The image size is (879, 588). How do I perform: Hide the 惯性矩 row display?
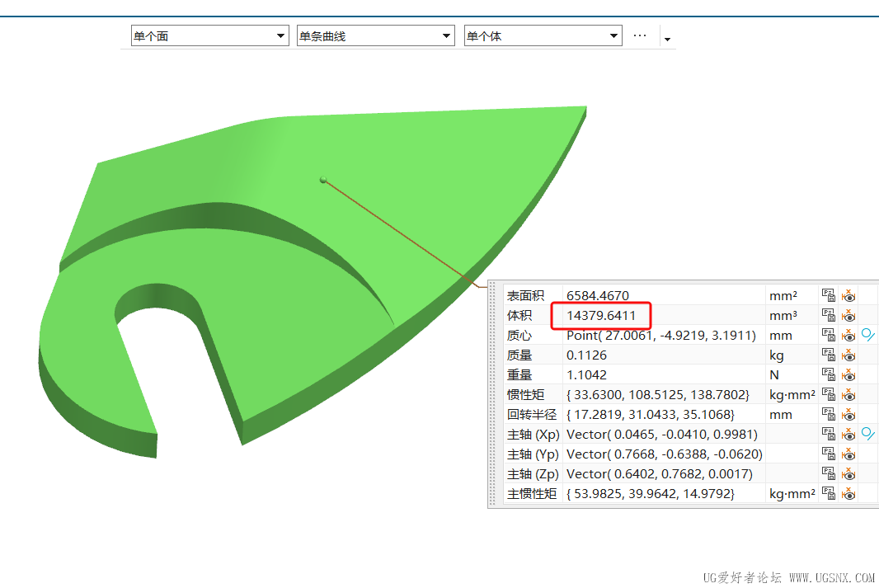(848, 395)
